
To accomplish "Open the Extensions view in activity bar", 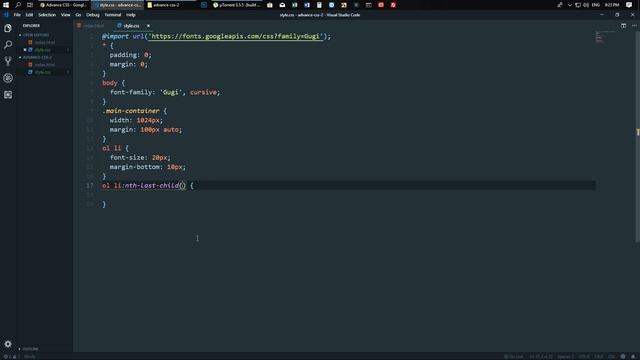I will tap(8, 95).
